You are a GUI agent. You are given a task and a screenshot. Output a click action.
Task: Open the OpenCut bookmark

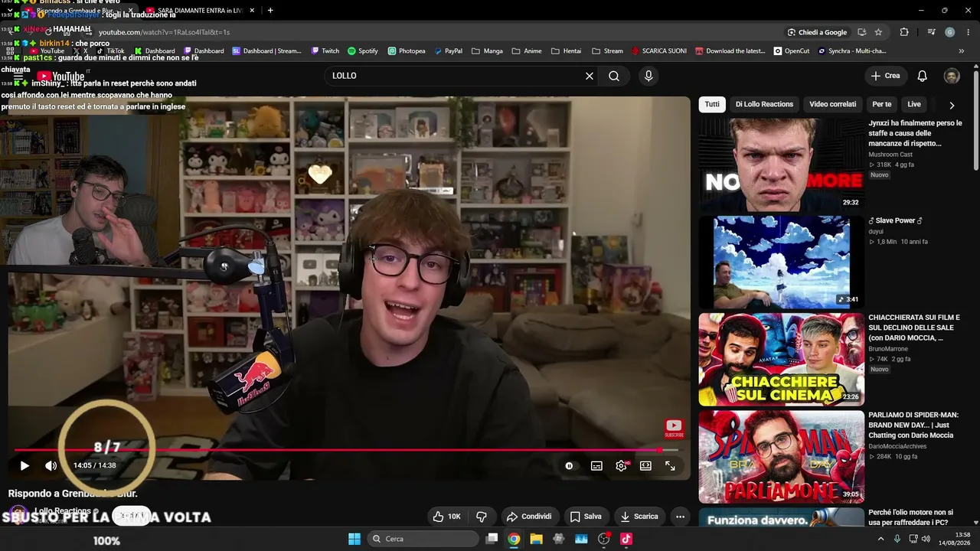(x=792, y=51)
